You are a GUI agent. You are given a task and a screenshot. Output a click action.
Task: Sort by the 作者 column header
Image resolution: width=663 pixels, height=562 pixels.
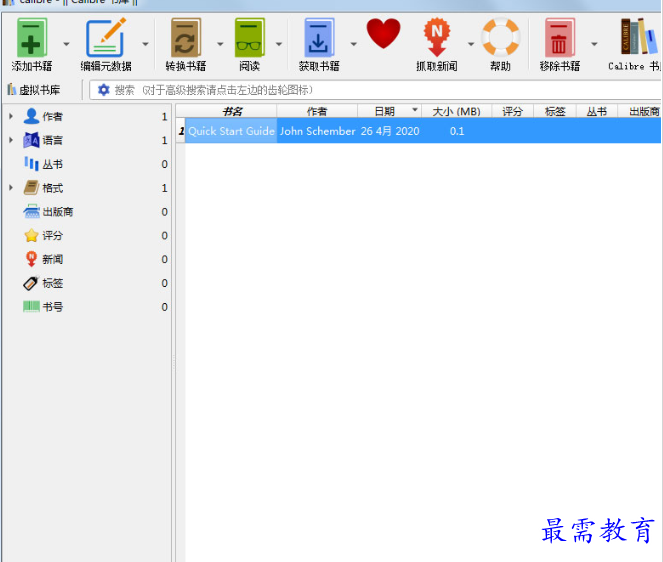[x=317, y=111]
